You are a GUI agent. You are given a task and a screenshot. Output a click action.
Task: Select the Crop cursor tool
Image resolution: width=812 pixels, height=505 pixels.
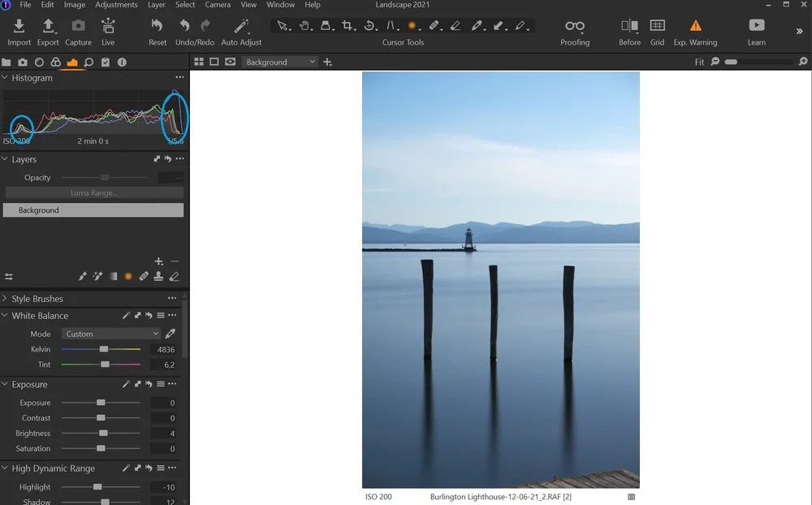348,27
